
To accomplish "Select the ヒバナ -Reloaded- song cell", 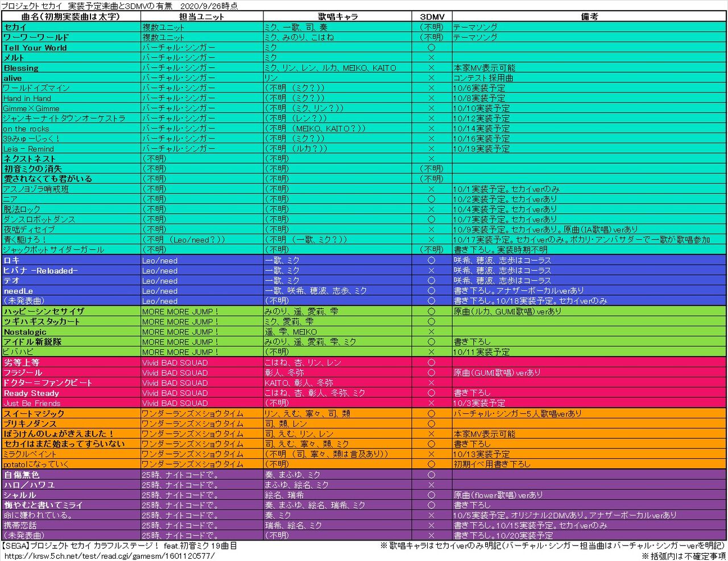I will (x=71, y=271).
